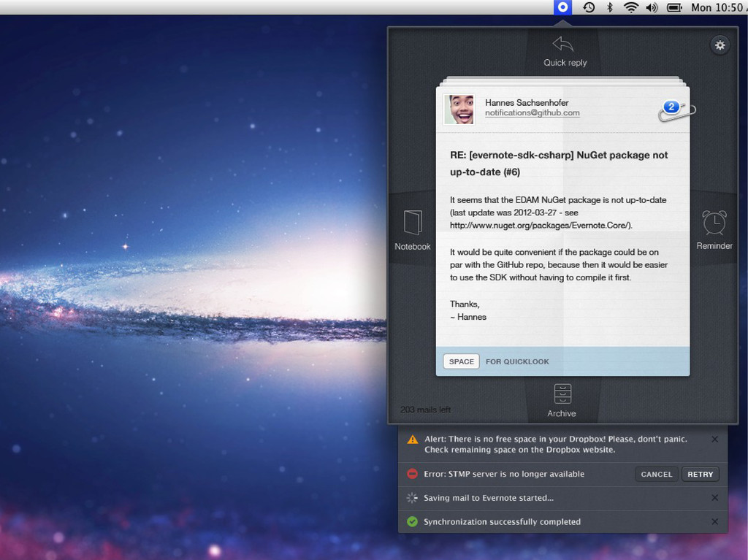Click the yellow alert warning icon
This screenshot has height=560, width=748.
pyautogui.click(x=413, y=440)
